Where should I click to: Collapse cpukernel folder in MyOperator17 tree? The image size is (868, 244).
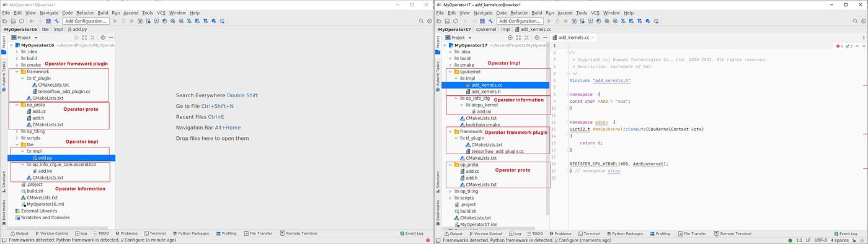tap(451, 72)
